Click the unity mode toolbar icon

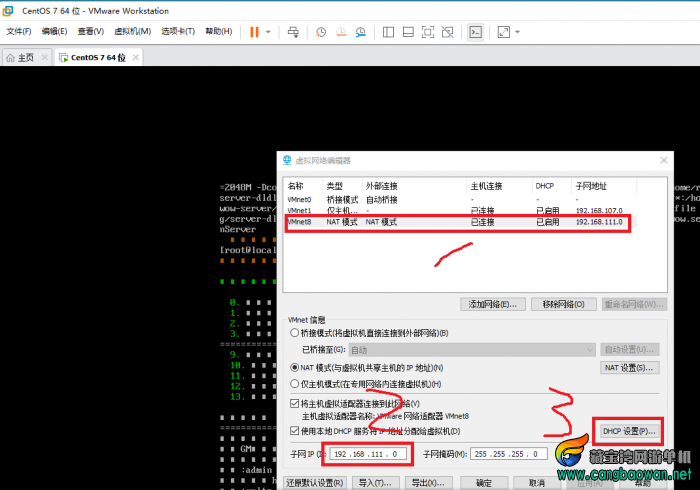(447, 32)
